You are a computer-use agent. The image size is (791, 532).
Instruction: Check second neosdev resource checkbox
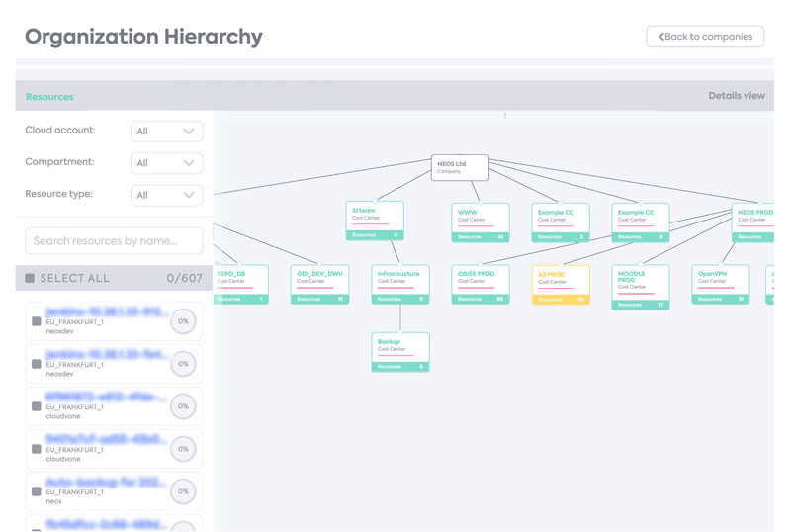(x=37, y=364)
